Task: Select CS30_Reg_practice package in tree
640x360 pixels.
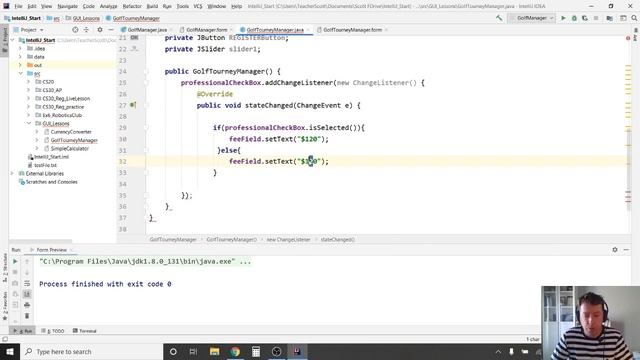Action: [63, 107]
